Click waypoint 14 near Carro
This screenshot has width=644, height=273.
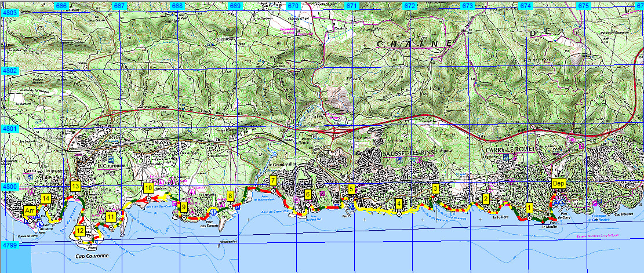[46, 198]
